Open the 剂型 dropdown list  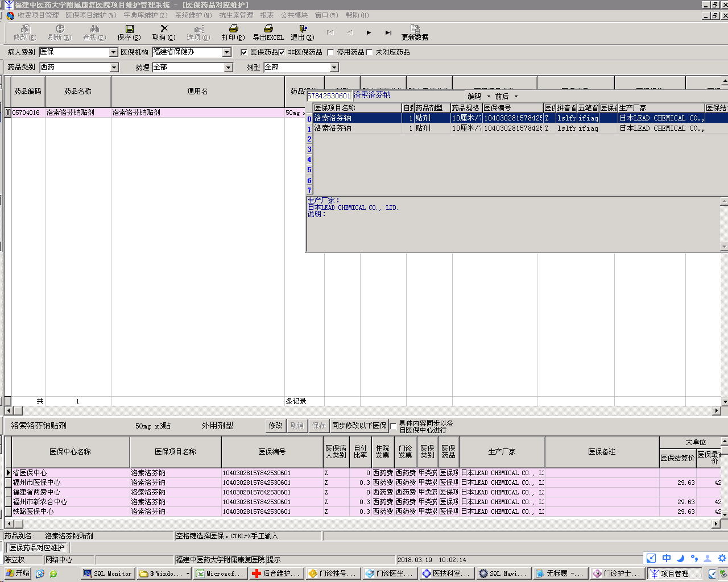334,68
